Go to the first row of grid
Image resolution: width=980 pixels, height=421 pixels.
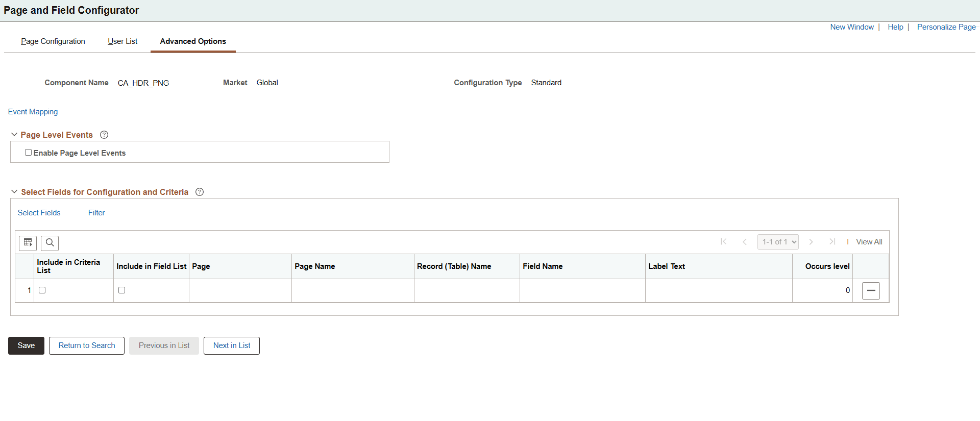pyautogui.click(x=723, y=242)
